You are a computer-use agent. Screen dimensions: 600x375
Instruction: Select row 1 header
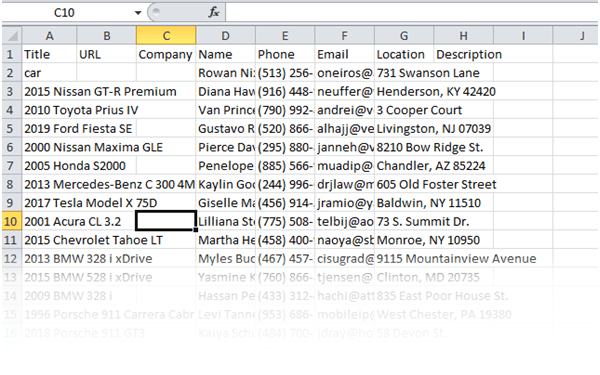[12, 54]
